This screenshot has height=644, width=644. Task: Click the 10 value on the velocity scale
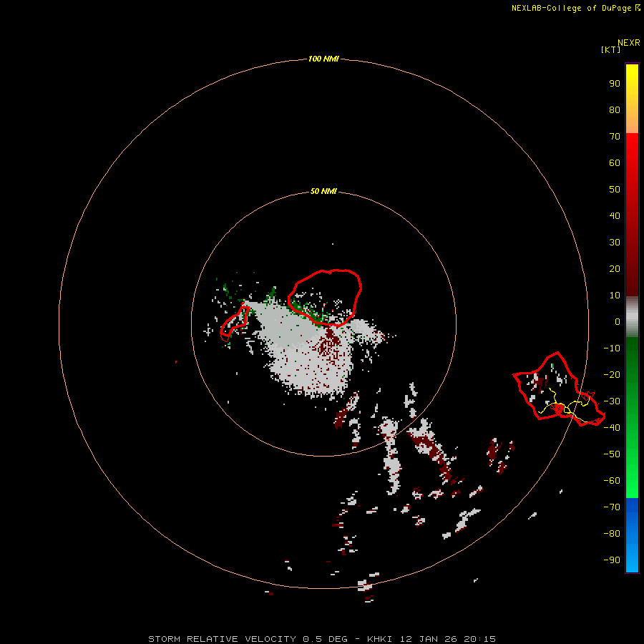[x=615, y=296]
